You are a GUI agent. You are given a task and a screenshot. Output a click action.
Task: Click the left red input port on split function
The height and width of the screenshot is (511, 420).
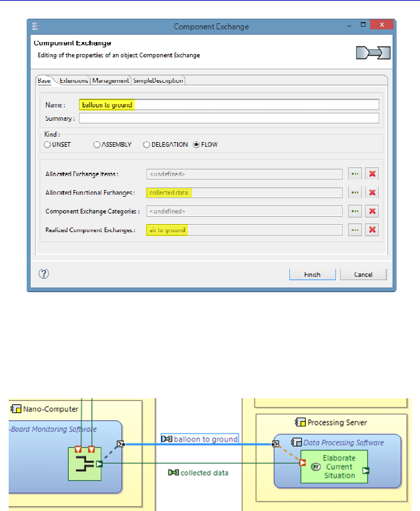pyautogui.click(x=78, y=450)
